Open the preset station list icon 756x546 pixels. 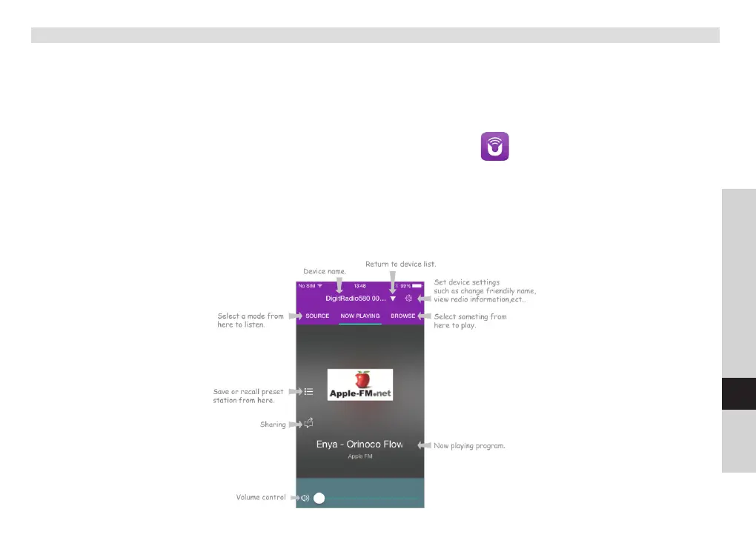coord(308,391)
